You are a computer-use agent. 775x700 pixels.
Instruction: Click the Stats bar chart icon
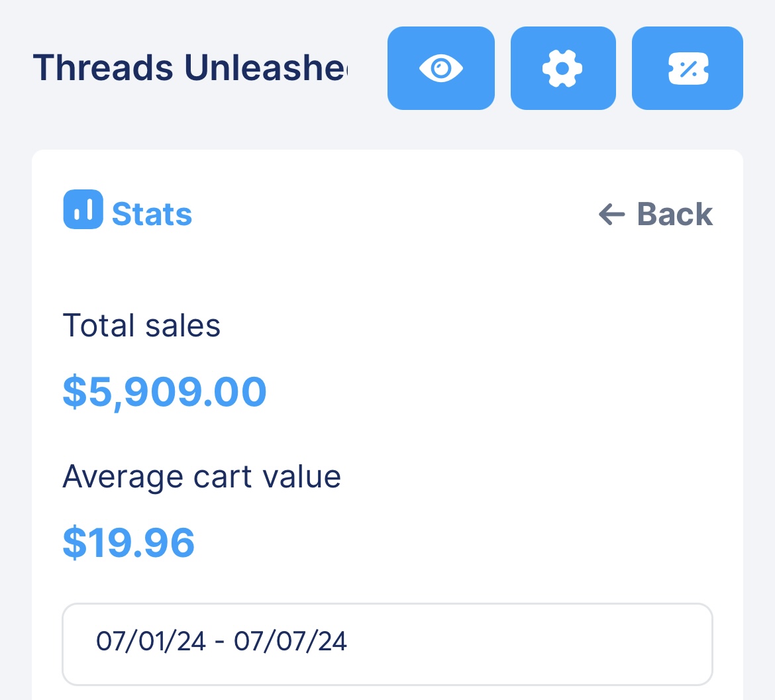[x=83, y=209]
